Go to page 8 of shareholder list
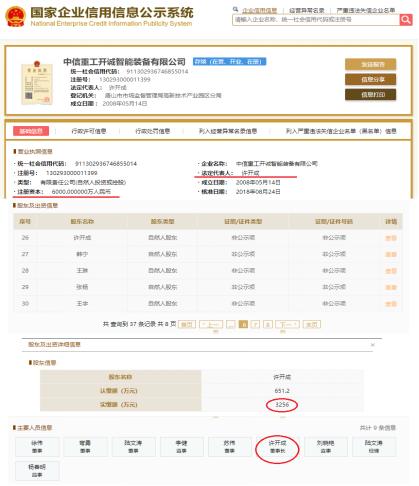The image size is (419, 486). [268, 324]
